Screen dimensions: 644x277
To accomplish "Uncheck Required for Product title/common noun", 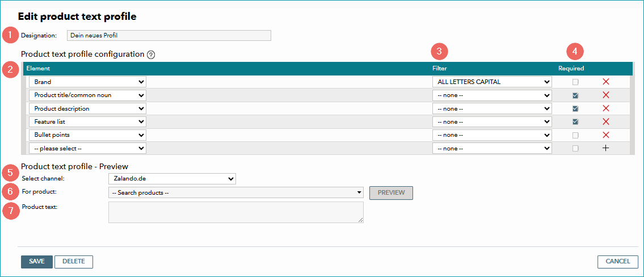I will [x=575, y=95].
